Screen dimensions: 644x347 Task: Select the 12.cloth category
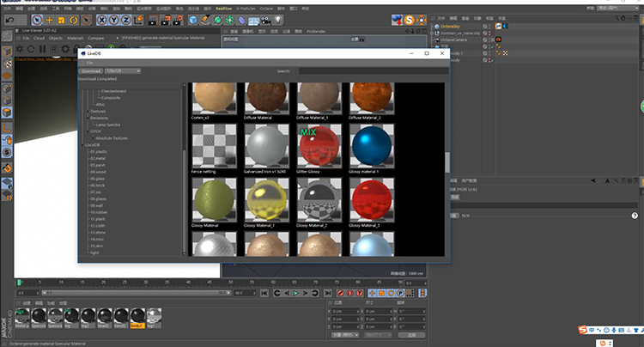(98, 226)
